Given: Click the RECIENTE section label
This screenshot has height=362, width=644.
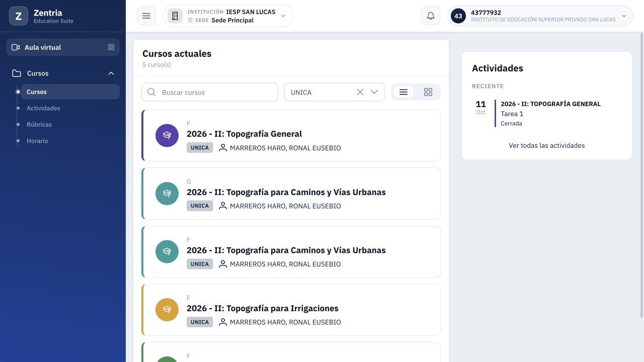Looking at the screenshot, I should tap(488, 86).
